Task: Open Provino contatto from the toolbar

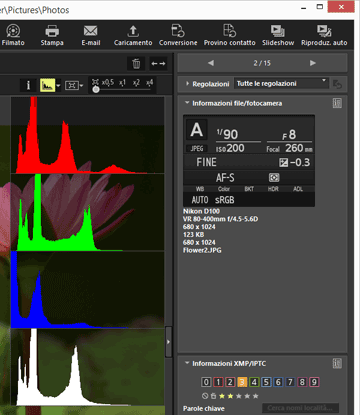Action: point(230,35)
